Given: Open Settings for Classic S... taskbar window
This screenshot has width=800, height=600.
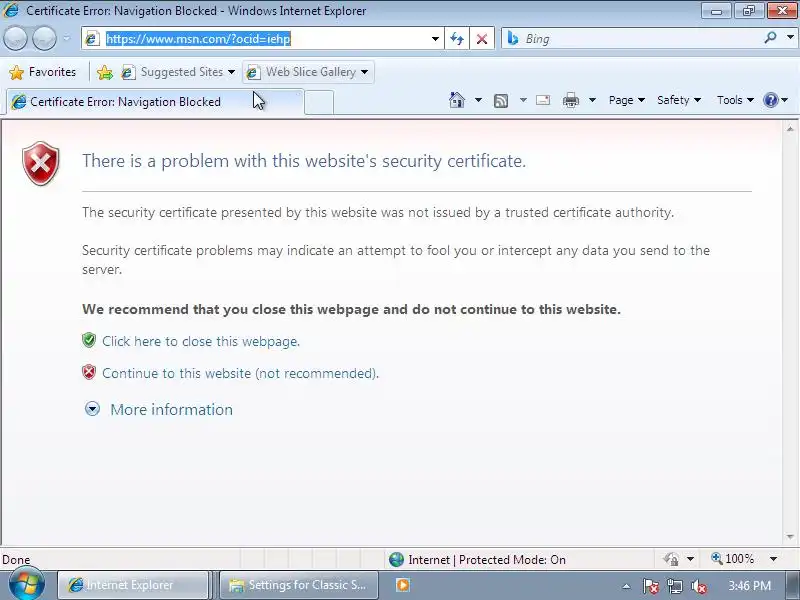Looking at the screenshot, I should 298,585.
